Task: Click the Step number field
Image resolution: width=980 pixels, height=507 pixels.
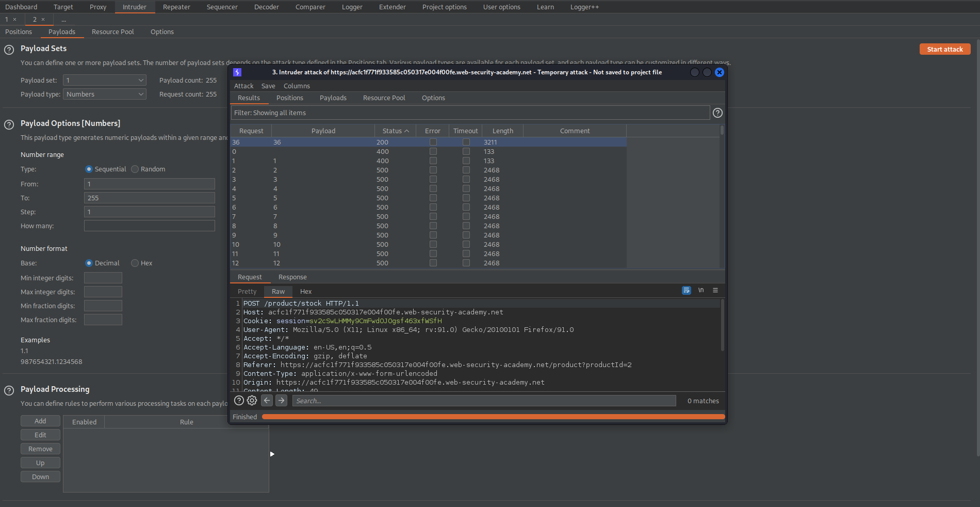Action: 150,212
